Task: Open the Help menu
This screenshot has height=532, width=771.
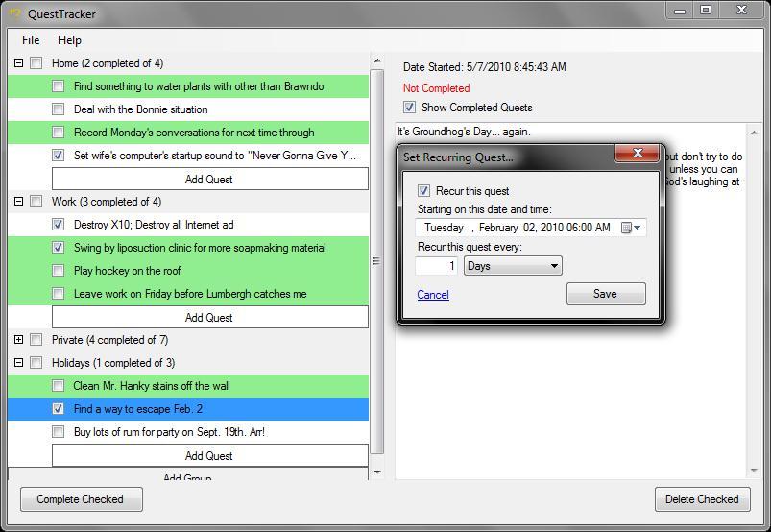Action: pyautogui.click(x=69, y=40)
